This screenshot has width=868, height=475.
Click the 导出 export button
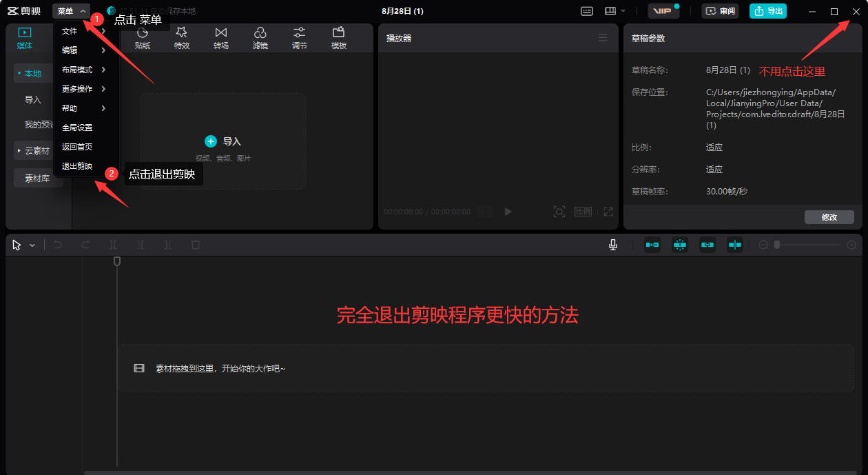(x=768, y=11)
